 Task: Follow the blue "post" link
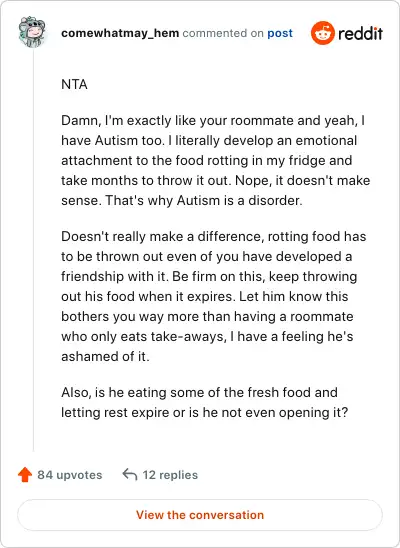pos(280,33)
